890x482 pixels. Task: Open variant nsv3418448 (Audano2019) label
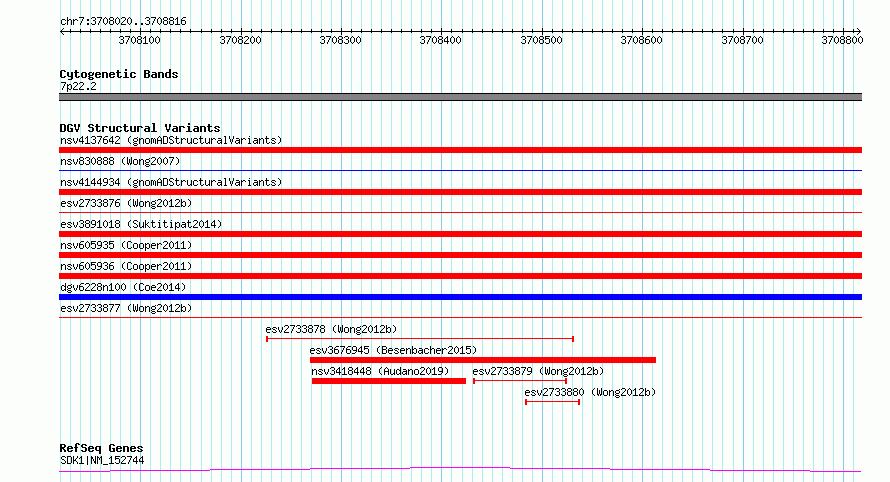380,371
